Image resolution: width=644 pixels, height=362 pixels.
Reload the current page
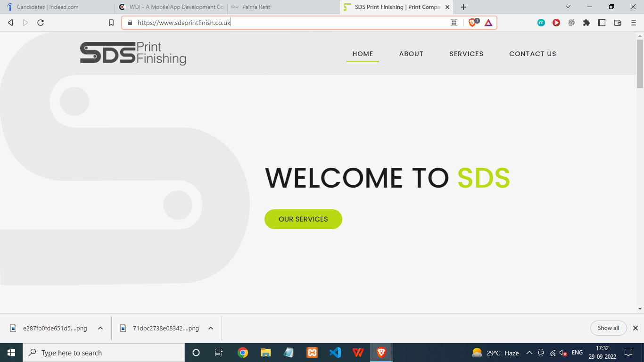coord(41,23)
